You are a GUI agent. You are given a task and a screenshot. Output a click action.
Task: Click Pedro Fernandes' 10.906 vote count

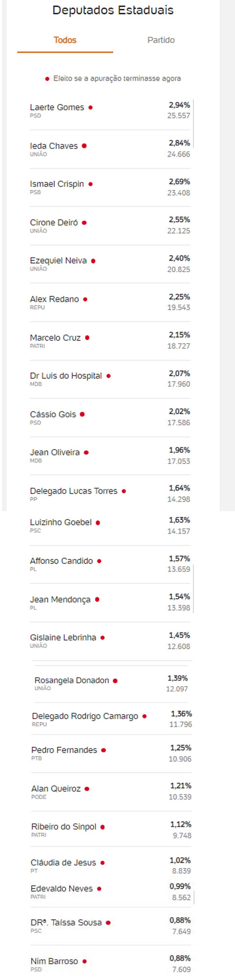click(180, 759)
